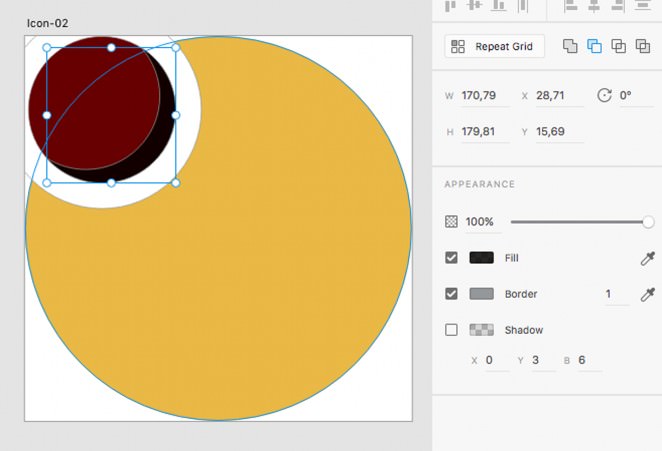Click the rotation icon
Screen dimensions: 662x451
pyautogui.click(x=604, y=95)
